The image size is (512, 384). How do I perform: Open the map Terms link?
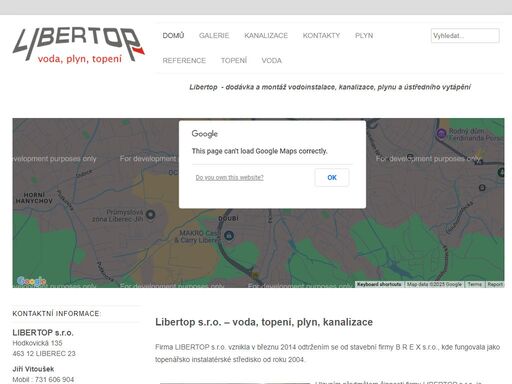pos(474,284)
